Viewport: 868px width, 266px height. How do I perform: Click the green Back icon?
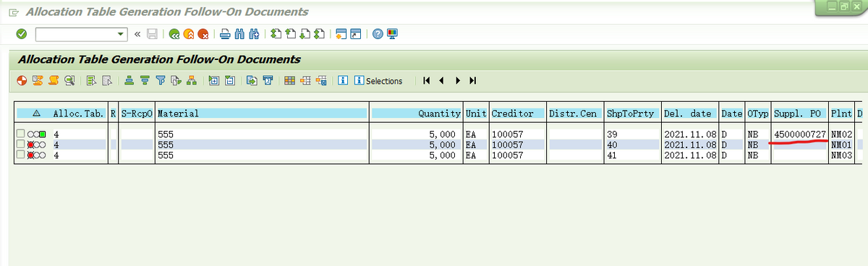pos(174,34)
